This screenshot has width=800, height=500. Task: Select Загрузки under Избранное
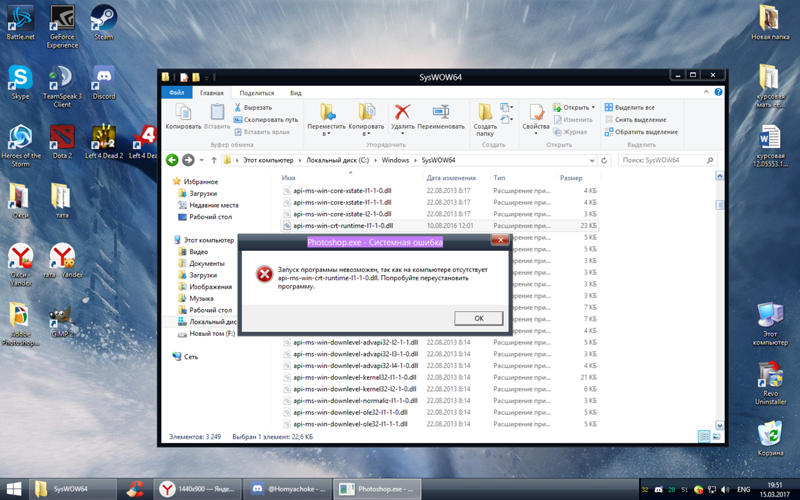point(197,193)
